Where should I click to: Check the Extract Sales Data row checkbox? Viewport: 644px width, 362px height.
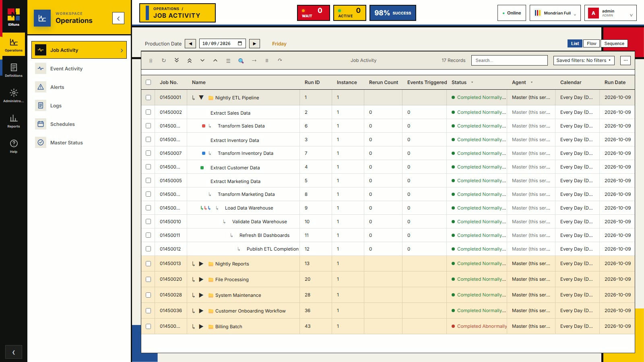tap(148, 112)
